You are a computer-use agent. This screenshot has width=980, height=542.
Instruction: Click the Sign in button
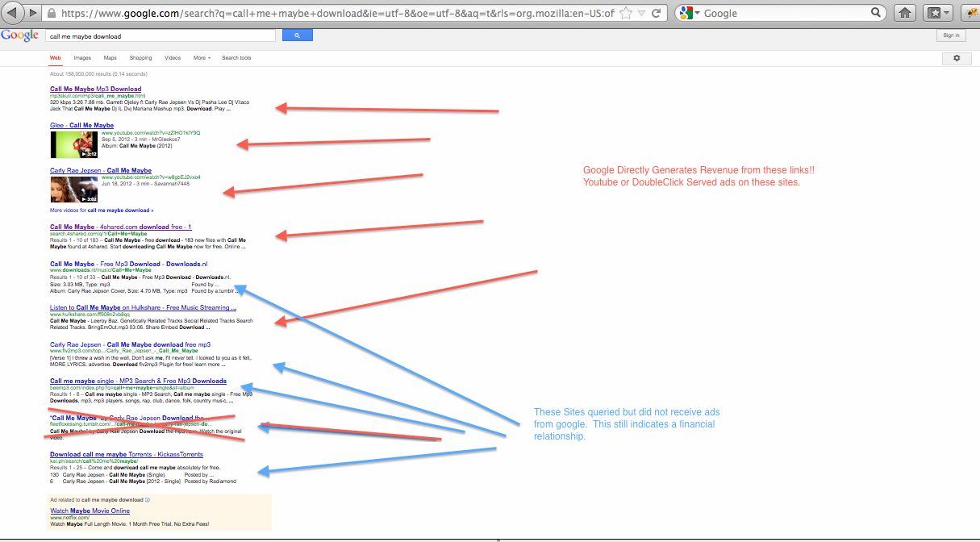tap(952, 35)
